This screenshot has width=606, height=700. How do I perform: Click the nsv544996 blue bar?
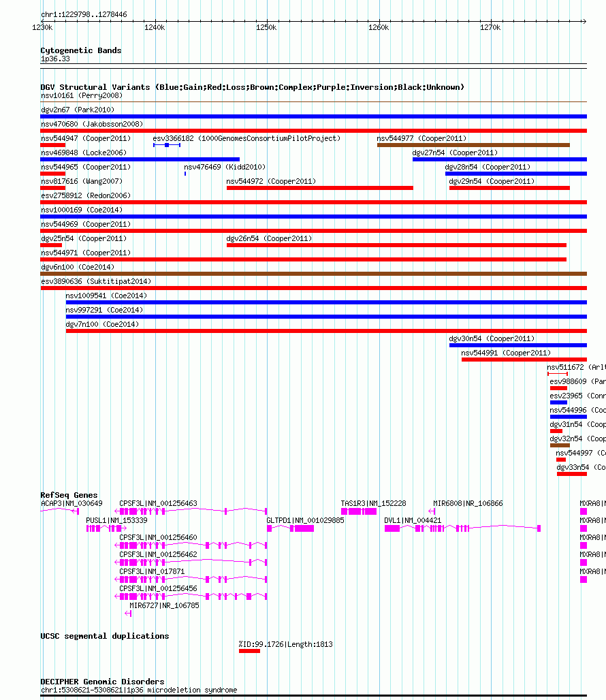[568, 417]
